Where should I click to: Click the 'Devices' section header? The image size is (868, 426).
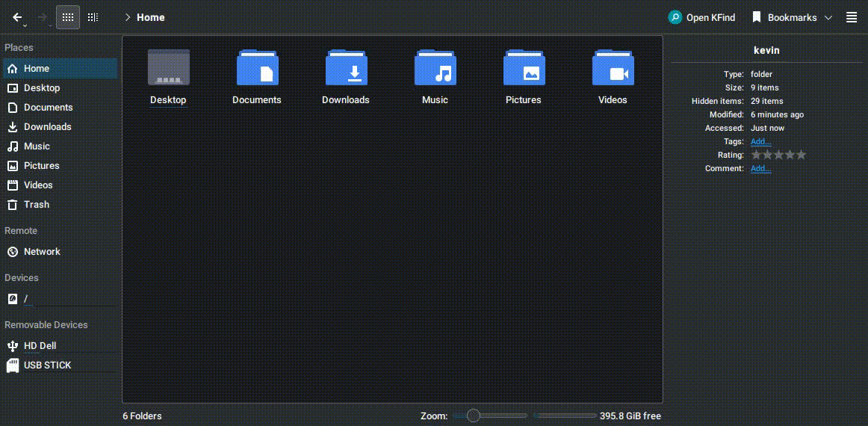[x=22, y=277]
